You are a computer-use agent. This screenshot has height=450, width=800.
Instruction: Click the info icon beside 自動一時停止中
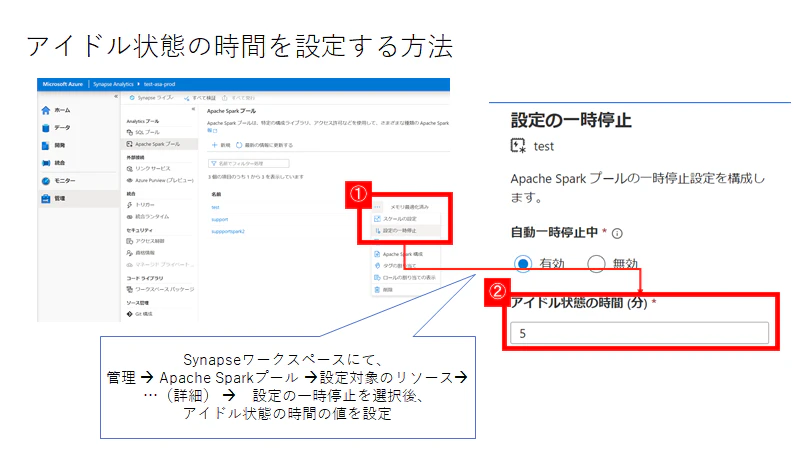[617, 234]
